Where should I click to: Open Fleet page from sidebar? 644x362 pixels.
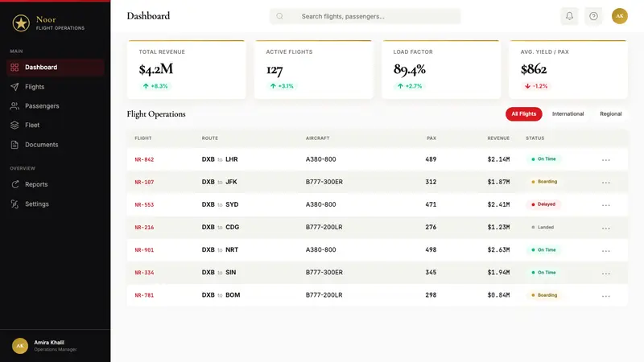click(x=55, y=125)
